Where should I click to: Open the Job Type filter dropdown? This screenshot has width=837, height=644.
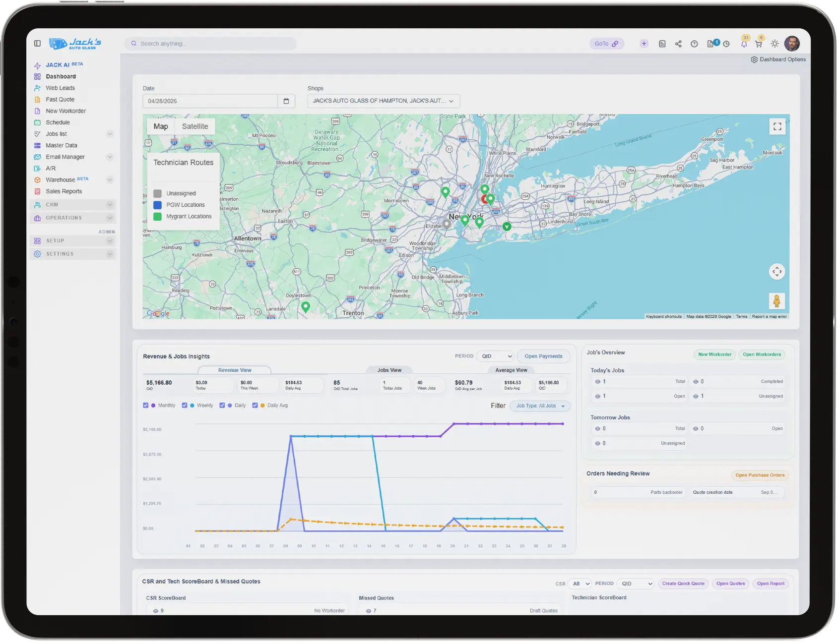coord(540,406)
